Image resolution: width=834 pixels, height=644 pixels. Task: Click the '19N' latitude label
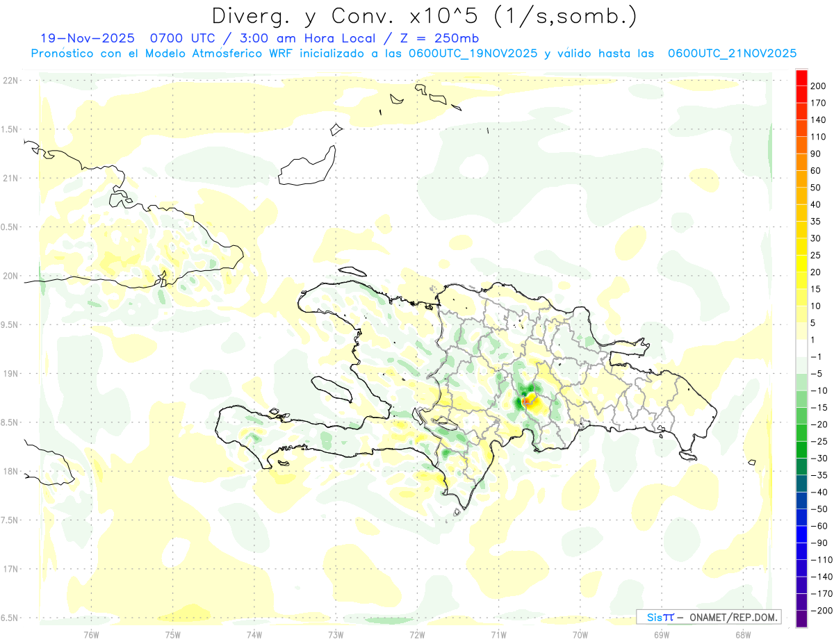coord(10,374)
